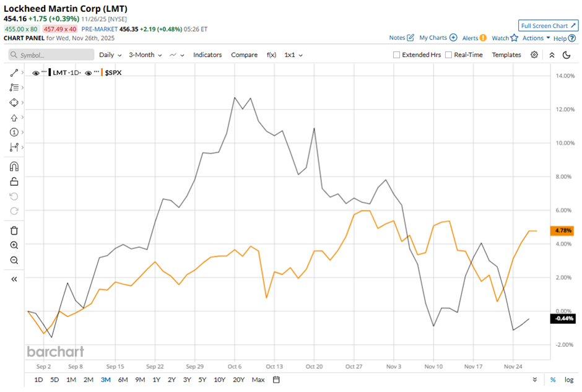Toggle log scale mode

pos(569,380)
